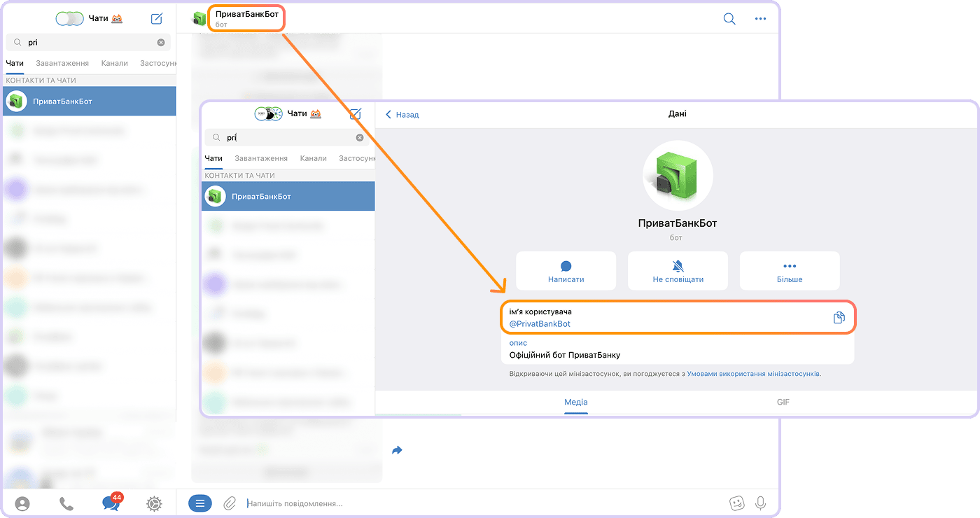Search within the chat using magnifier icon

click(x=729, y=19)
